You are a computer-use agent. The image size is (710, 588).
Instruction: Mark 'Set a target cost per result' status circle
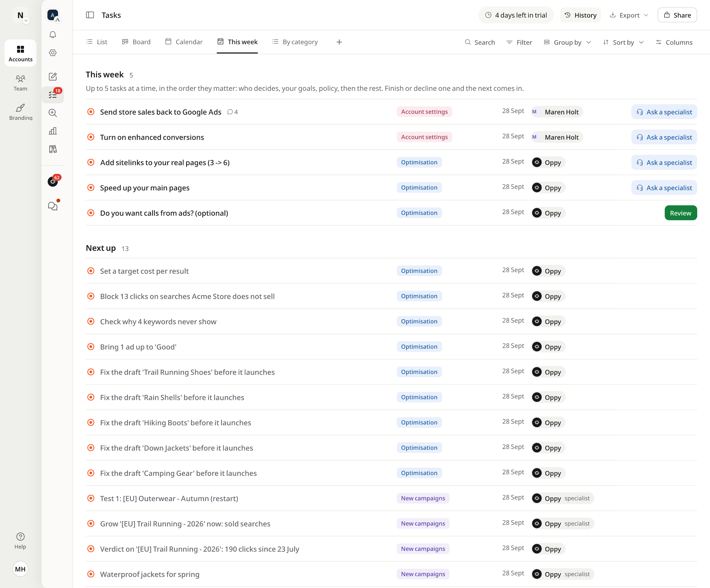91,271
